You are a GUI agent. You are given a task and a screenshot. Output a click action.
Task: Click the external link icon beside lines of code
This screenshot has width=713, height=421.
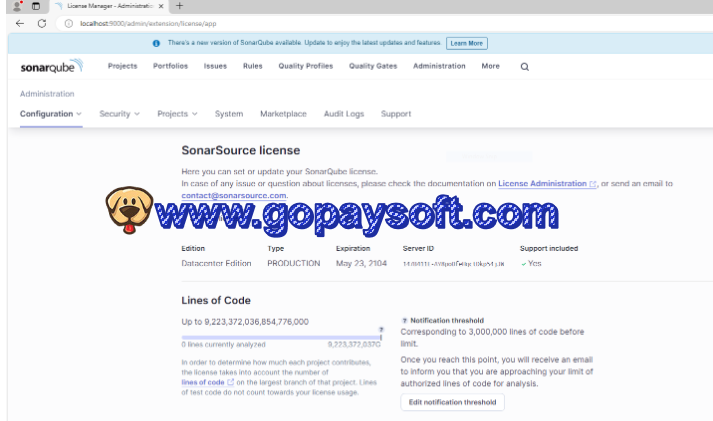231,382
